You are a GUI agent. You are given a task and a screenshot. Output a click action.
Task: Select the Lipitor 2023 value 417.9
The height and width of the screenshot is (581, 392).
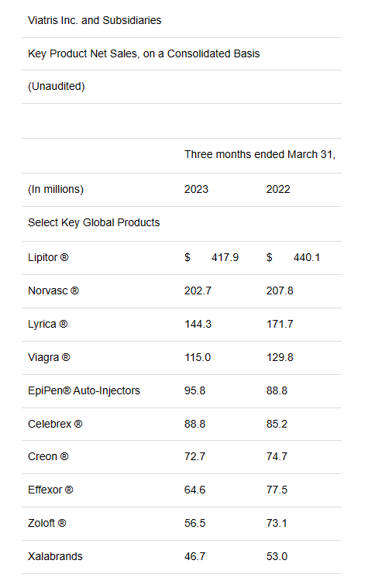[x=225, y=257]
